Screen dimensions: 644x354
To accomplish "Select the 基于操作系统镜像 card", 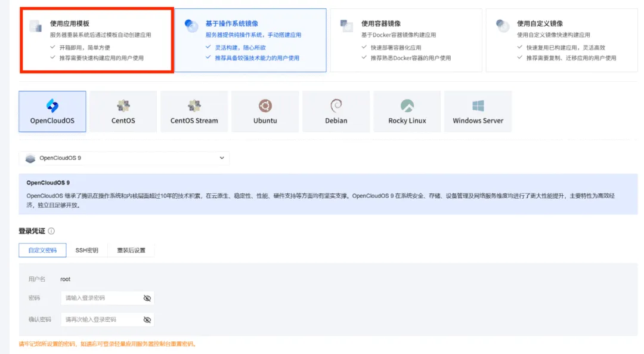I will (x=250, y=40).
